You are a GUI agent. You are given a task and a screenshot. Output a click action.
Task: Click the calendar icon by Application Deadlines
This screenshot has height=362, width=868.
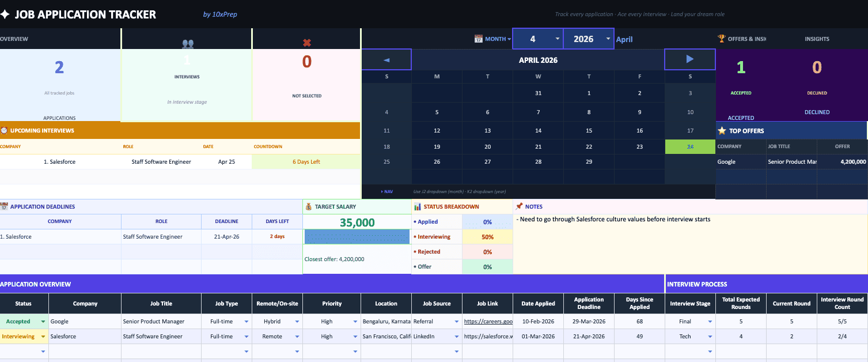pos(4,206)
